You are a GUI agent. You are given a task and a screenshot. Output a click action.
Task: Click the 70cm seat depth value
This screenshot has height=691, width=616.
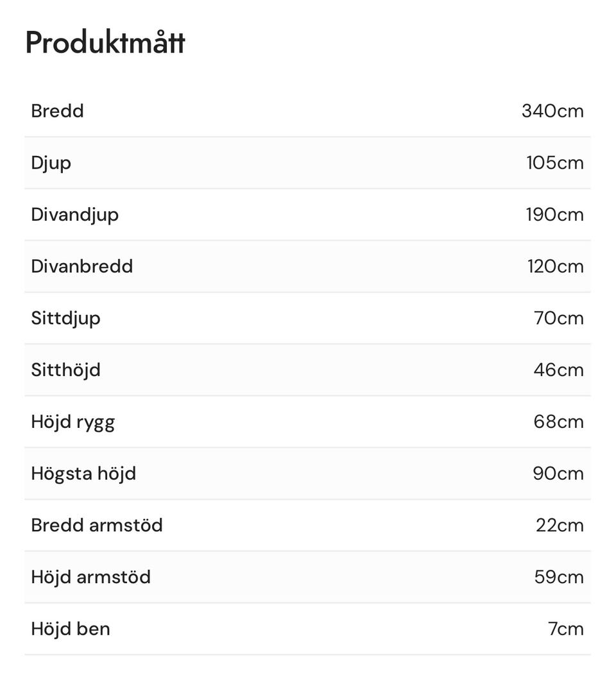point(559,318)
